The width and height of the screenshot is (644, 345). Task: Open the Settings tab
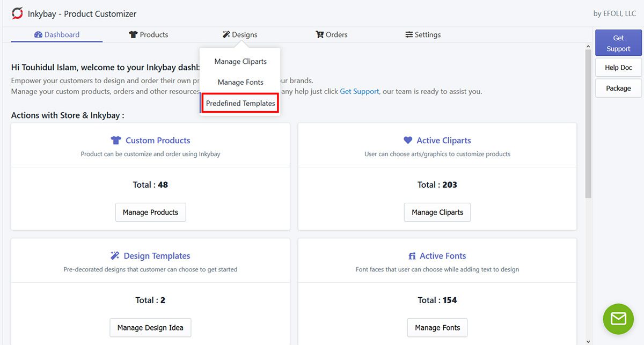423,35
